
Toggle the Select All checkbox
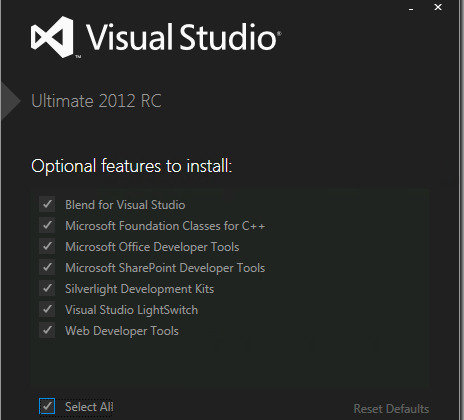[x=47, y=406]
